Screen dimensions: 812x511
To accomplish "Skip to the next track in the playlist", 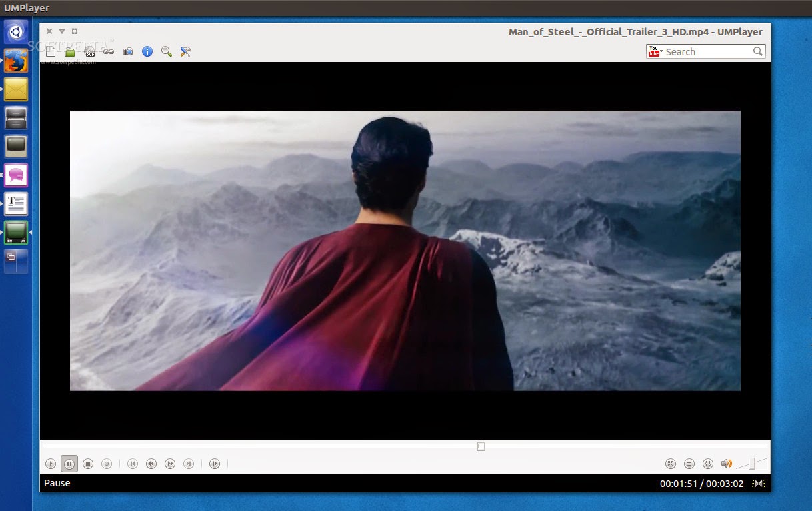I will [x=189, y=464].
